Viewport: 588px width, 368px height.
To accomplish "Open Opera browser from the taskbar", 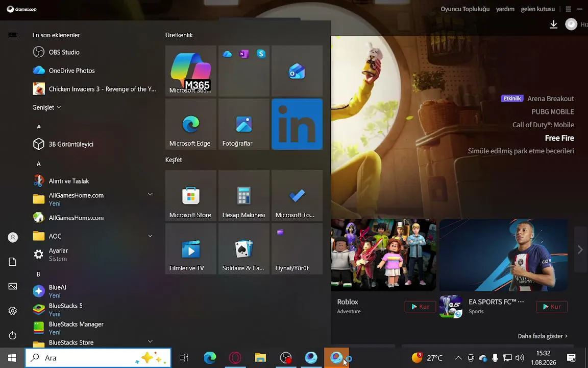I will click(235, 358).
